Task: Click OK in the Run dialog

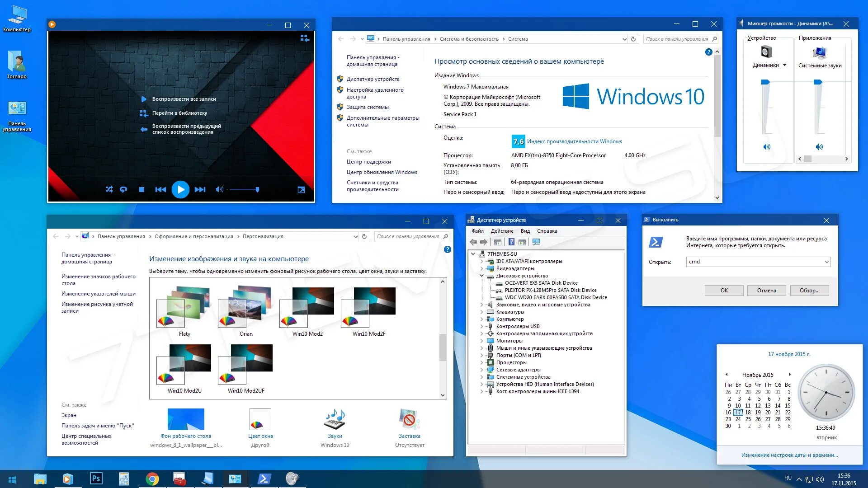Action: [724, 291]
